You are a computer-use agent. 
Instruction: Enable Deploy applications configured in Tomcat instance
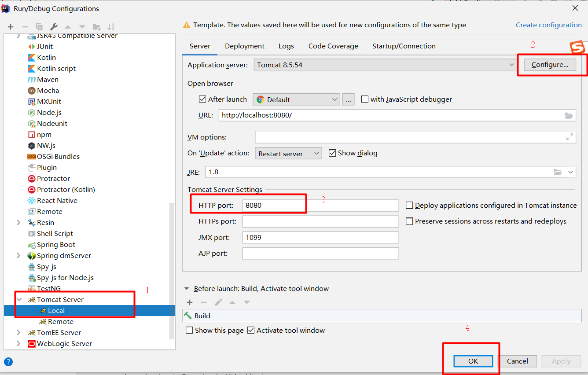click(409, 205)
